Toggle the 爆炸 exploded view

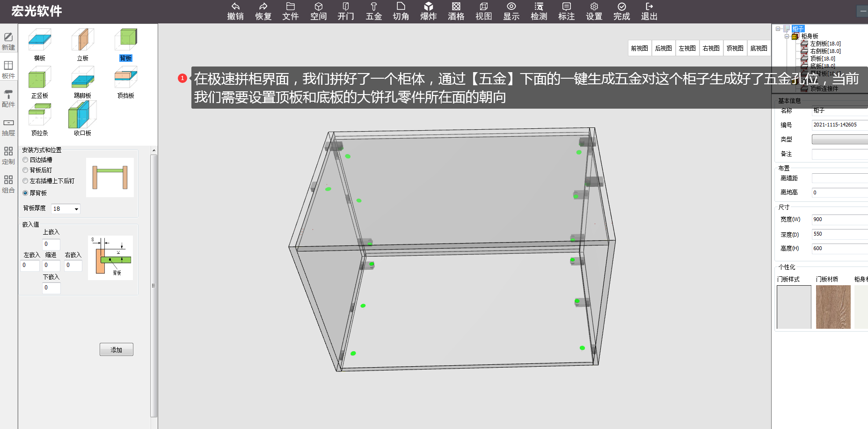[x=429, y=11]
